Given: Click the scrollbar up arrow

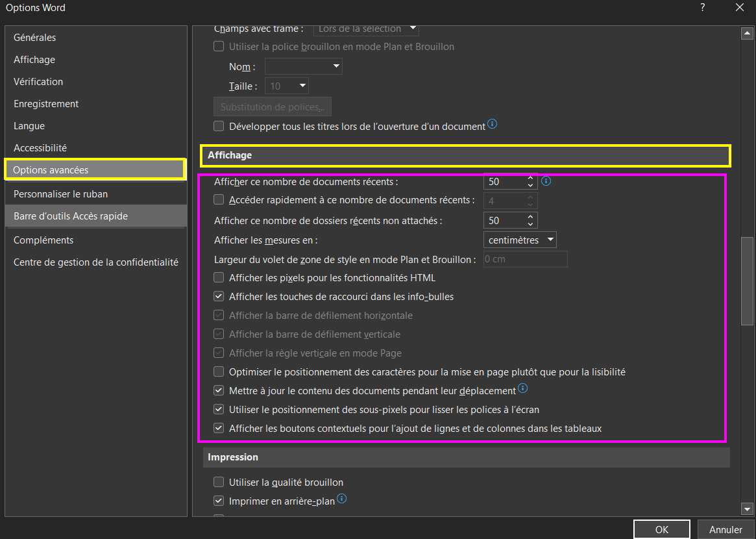Looking at the screenshot, I should coord(747,33).
